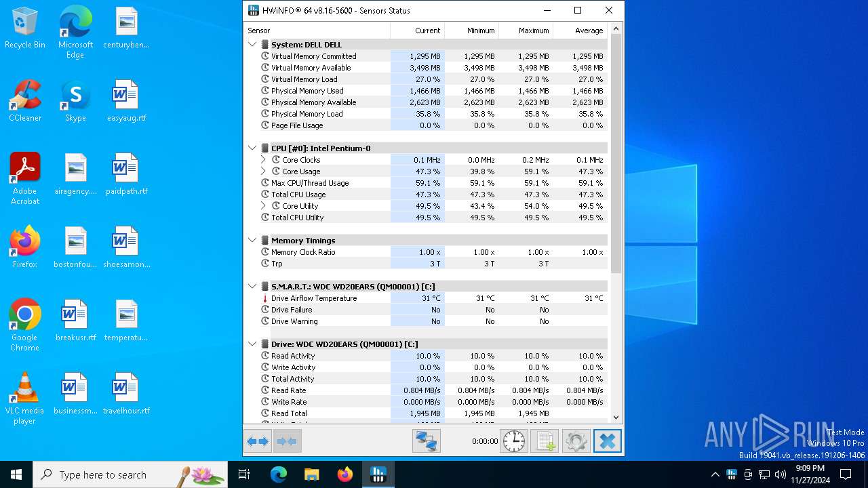Click HWiNFO taskbar icon

378,474
